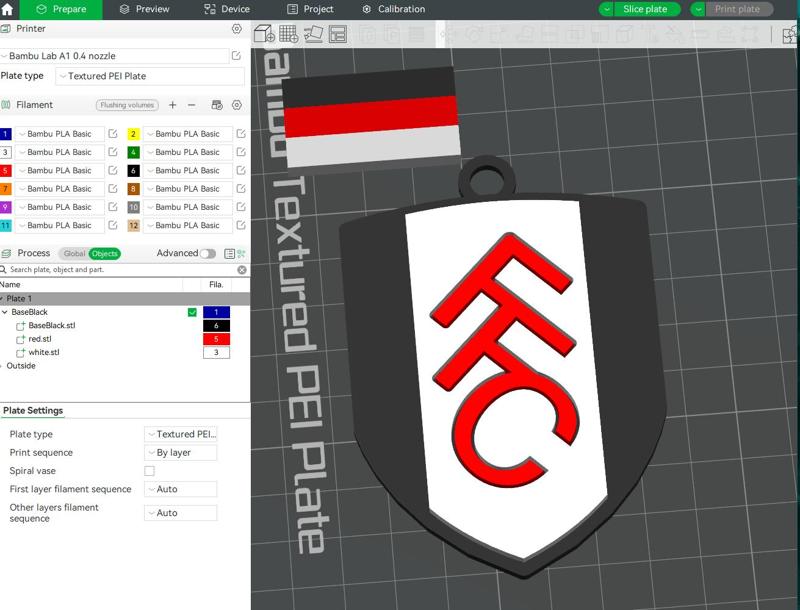Add a new model using the cube icon

tap(262, 34)
